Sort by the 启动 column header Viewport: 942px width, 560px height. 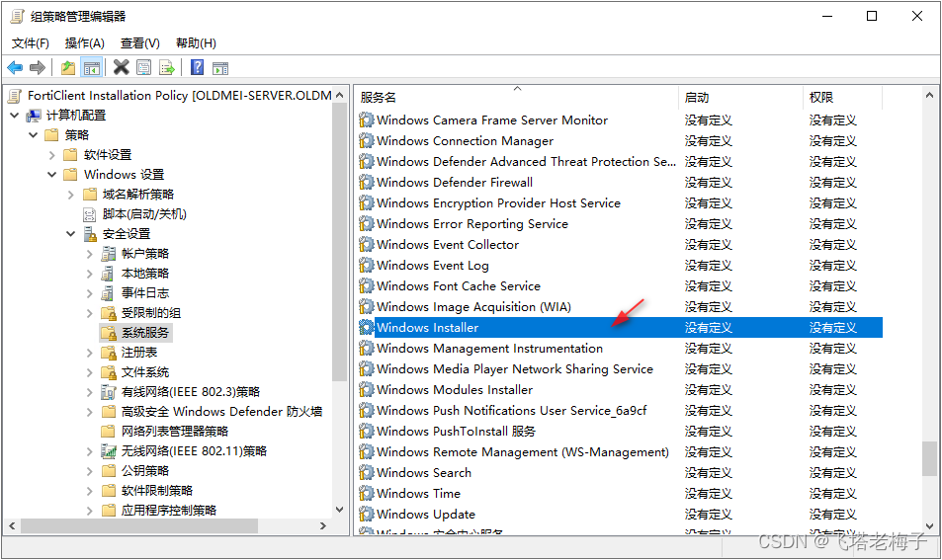(x=740, y=97)
